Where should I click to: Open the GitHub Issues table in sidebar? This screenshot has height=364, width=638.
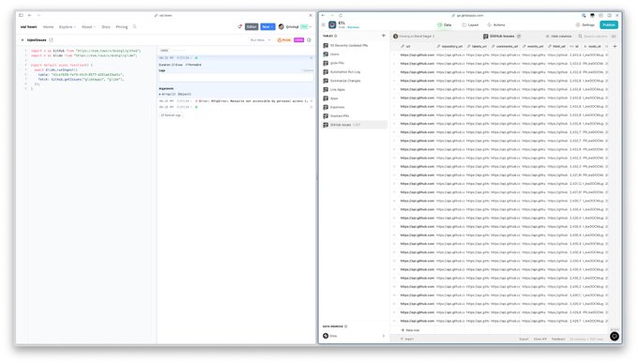click(355, 125)
